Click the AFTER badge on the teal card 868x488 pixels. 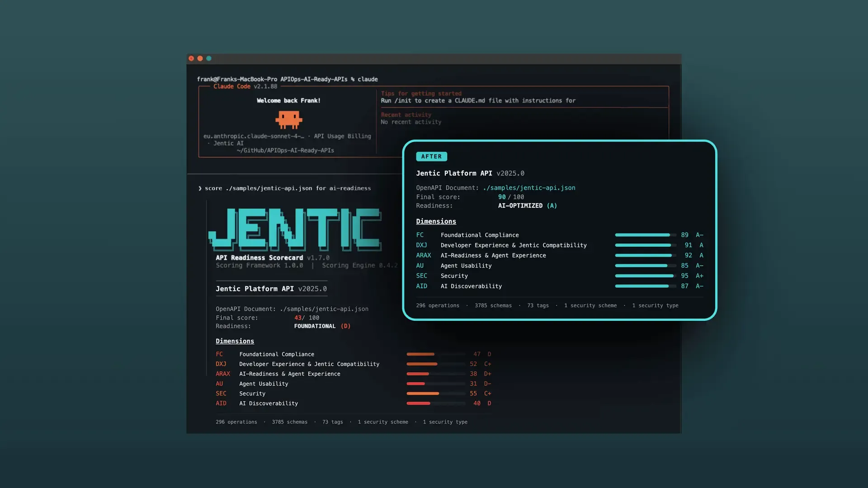(x=431, y=156)
